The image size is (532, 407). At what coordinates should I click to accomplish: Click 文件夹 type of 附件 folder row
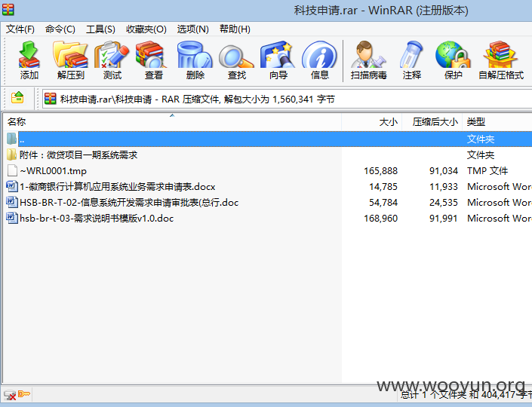[481, 155]
